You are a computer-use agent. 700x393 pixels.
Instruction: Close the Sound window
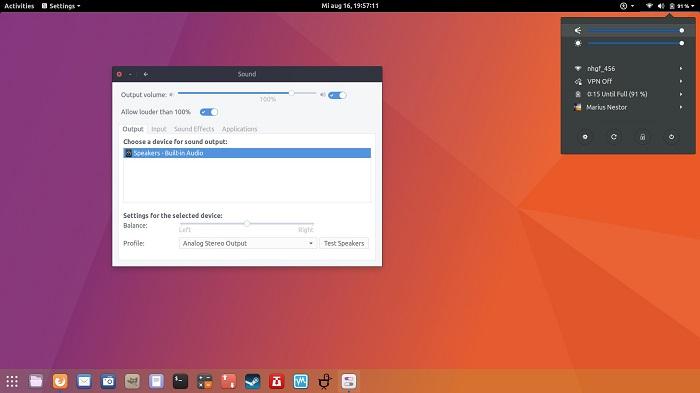[x=119, y=74]
